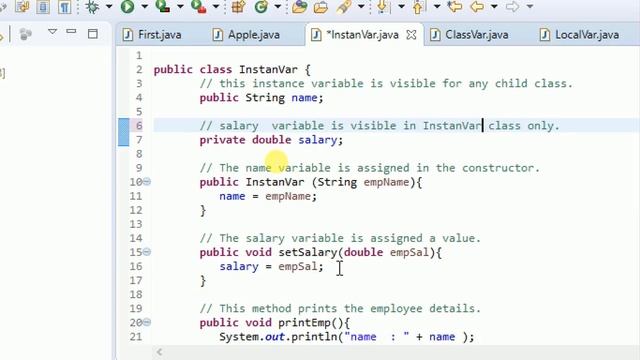Image resolution: width=640 pixels, height=360 pixels.
Task: Click the text 'public class InstanVar {'
Action: click(232, 69)
